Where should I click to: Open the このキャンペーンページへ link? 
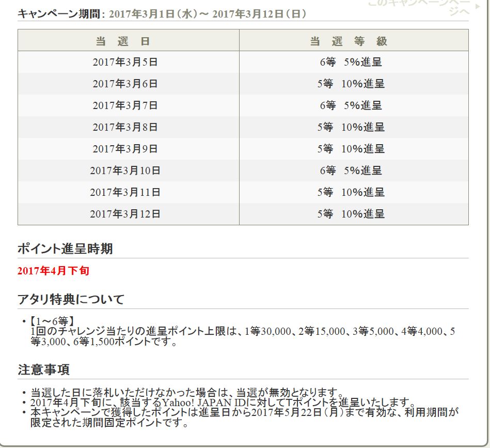coord(419,8)
